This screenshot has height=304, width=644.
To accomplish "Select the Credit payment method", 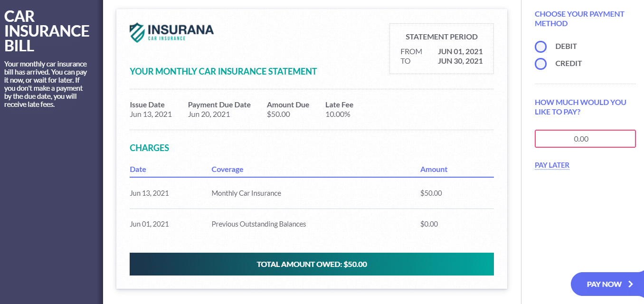I will pos(541,64).
